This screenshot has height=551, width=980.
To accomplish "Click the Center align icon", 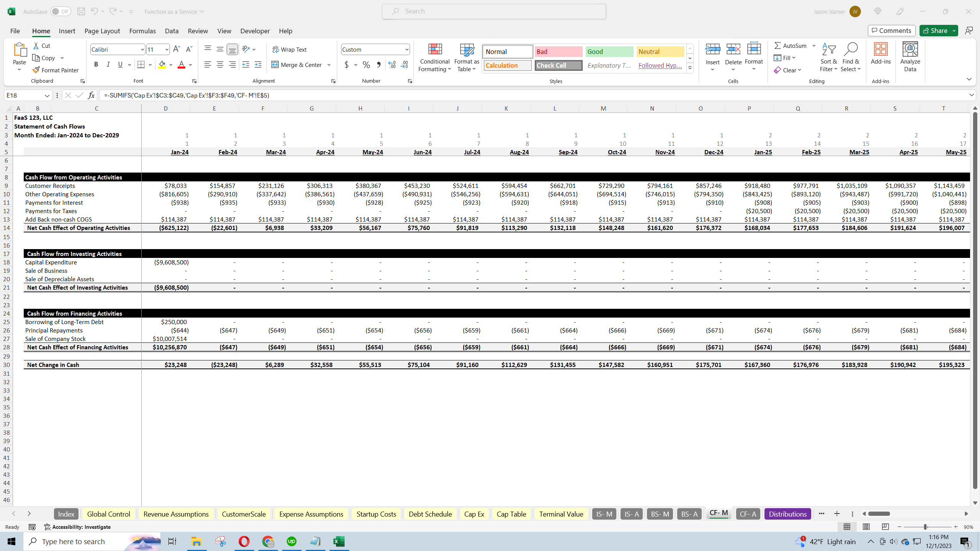I will pos(220,65).
